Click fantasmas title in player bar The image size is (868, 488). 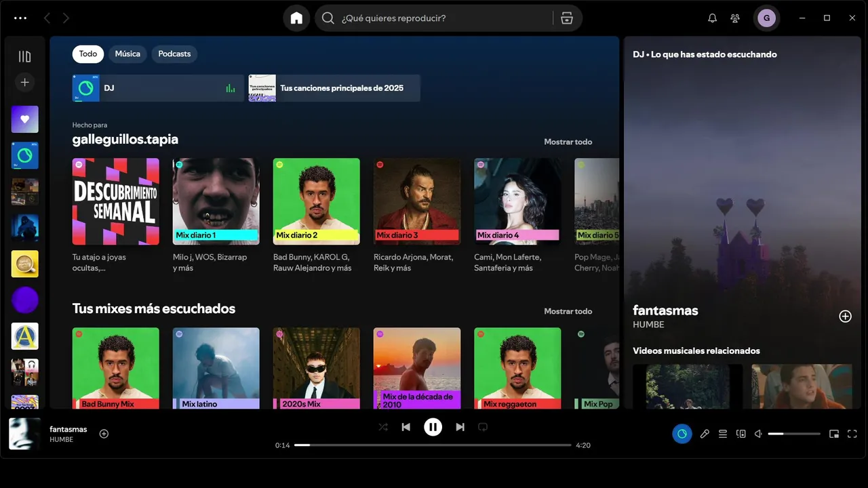click(x=68, y=429)
